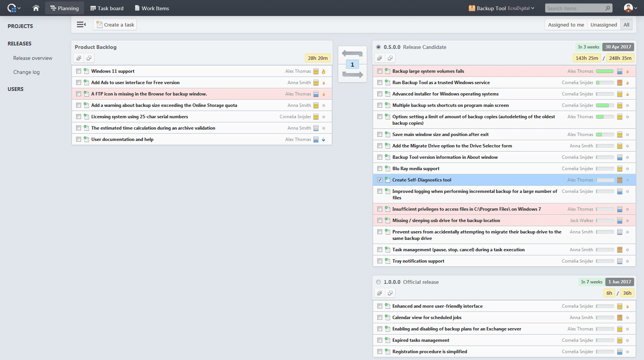Image resolution: width=644 pixels, height=360 pixels.
Task: Open the Work Items tab
Action: coord(152,8)
